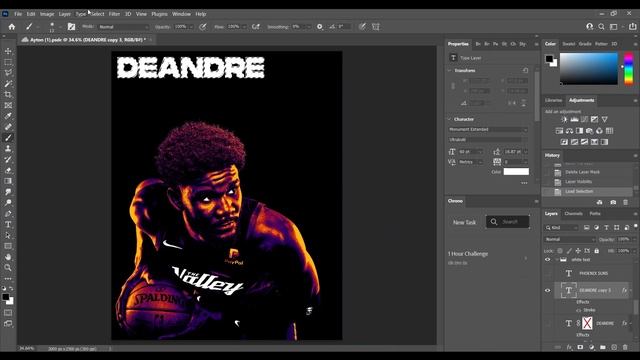The width and height of the screenshot is (640, 360).
Task: Select the Crop tool
Action: (x=8, y=94)
